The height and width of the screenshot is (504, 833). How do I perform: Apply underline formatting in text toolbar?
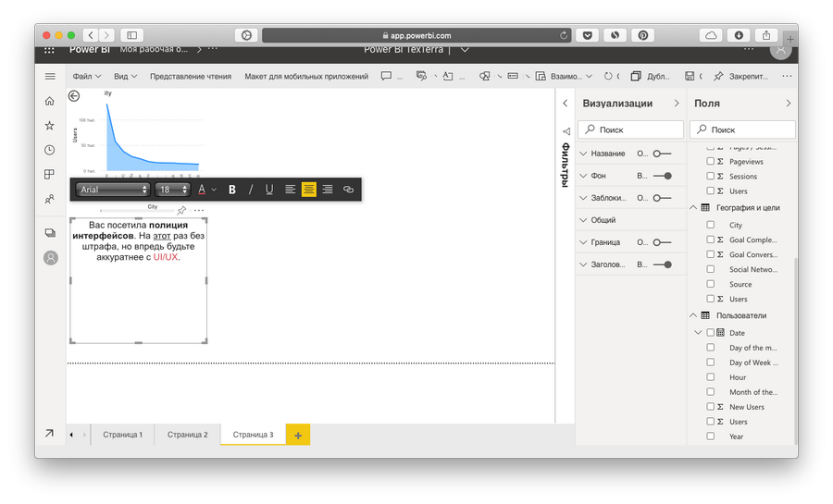[x=269, y=190]
